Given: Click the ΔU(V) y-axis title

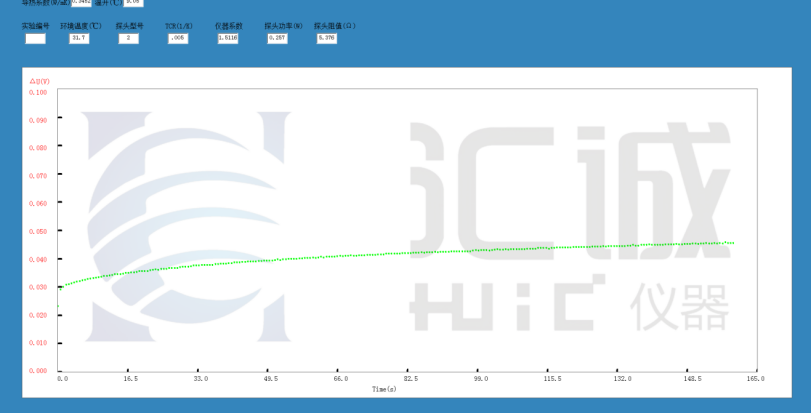Looking at the screenshot, I should (39, 81).
